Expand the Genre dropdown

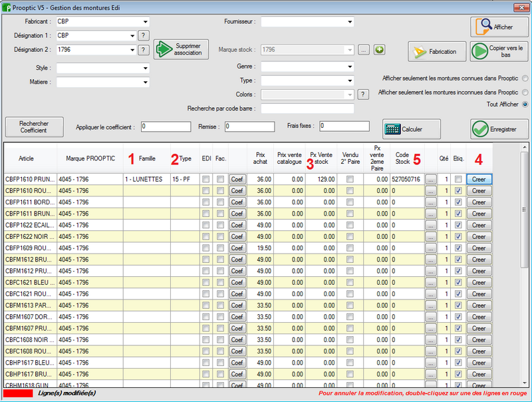tap(350, 67)
